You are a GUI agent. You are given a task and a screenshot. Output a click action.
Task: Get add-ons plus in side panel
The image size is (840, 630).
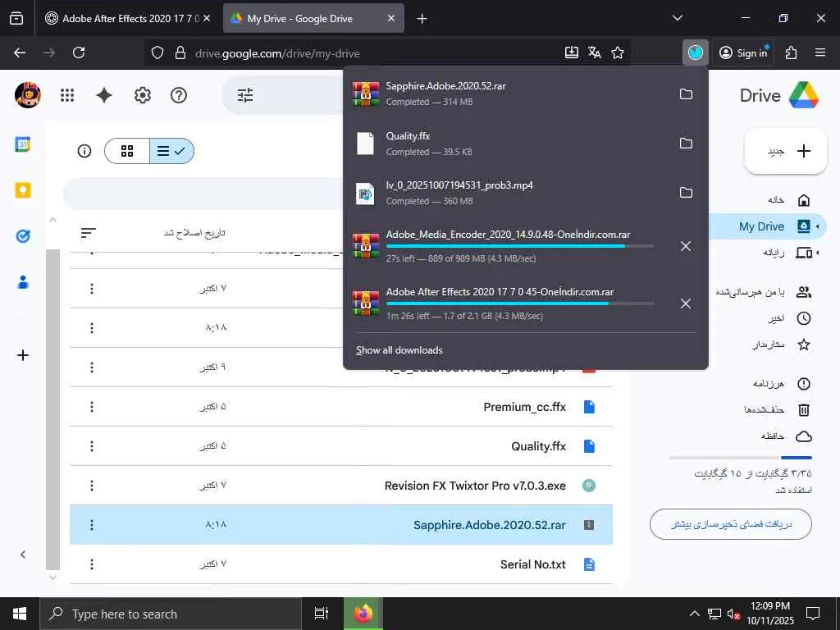(x=22, y=355)
